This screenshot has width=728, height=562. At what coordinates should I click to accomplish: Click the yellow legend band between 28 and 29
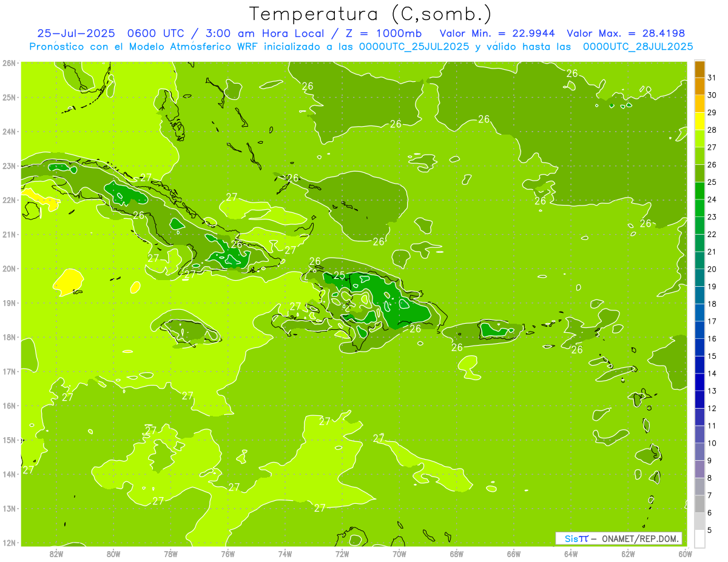coord(699,121)
